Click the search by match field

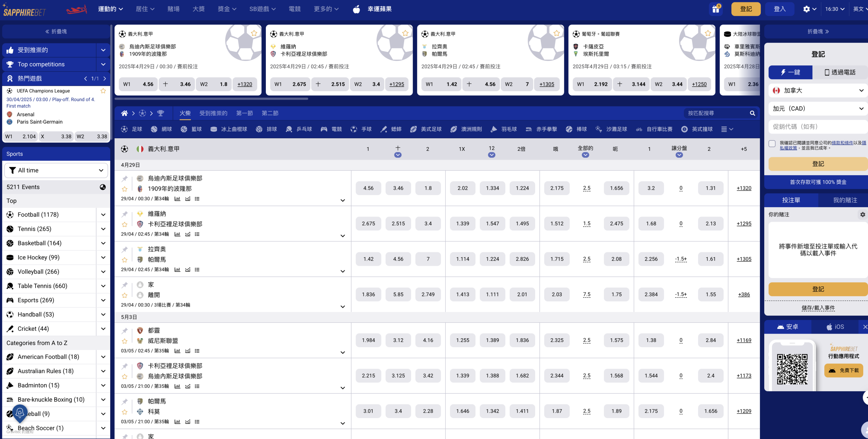click(x=716, y=113)
